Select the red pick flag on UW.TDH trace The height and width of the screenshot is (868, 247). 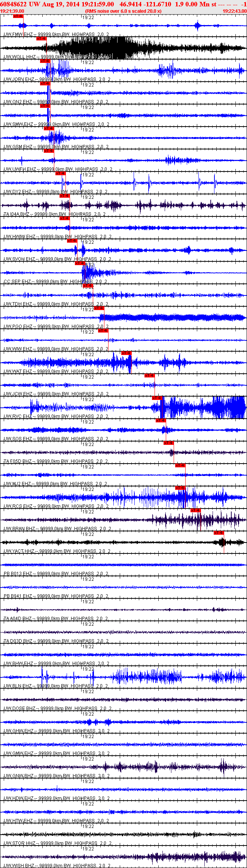[x=88, y=286]
